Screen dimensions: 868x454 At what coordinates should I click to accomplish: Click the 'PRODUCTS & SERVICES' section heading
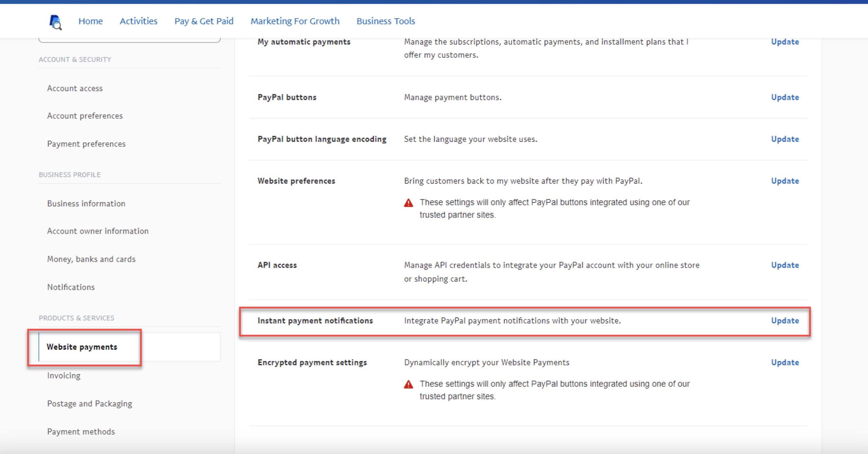pyautogui.click(x=76, y=318)
